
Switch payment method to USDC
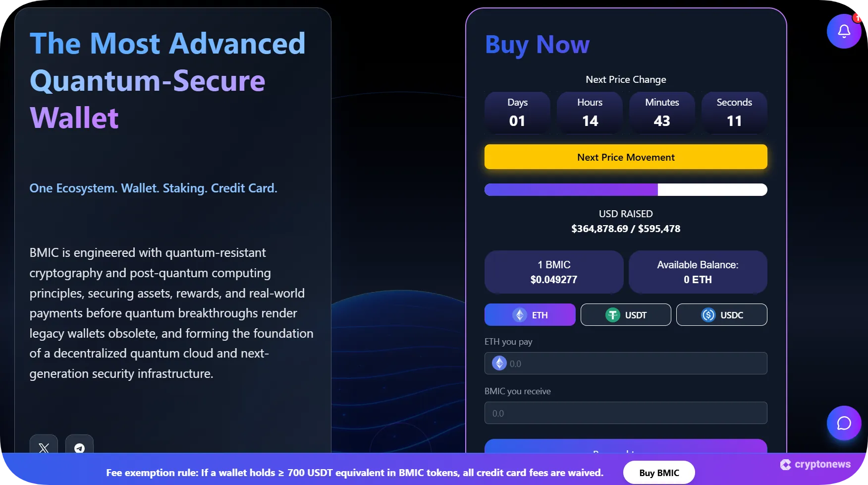click(722, 314)
